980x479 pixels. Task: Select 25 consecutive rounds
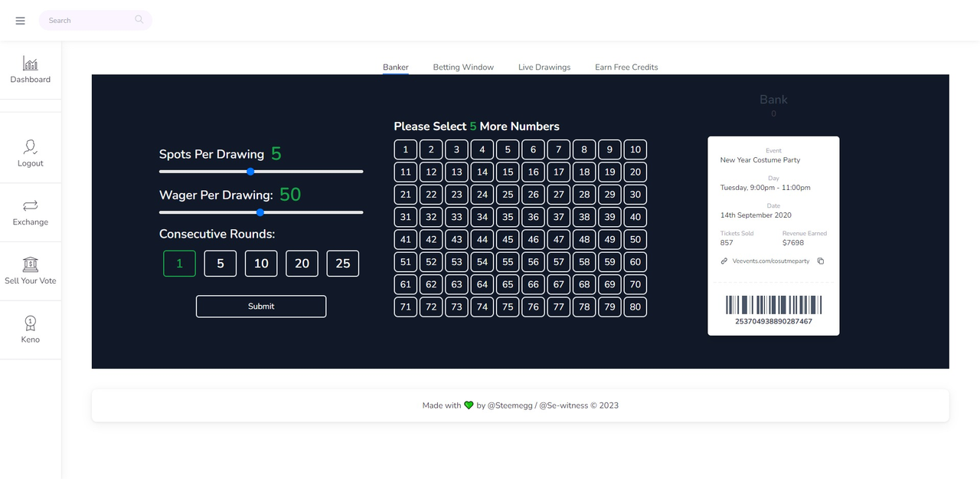[x=343, y=264]
